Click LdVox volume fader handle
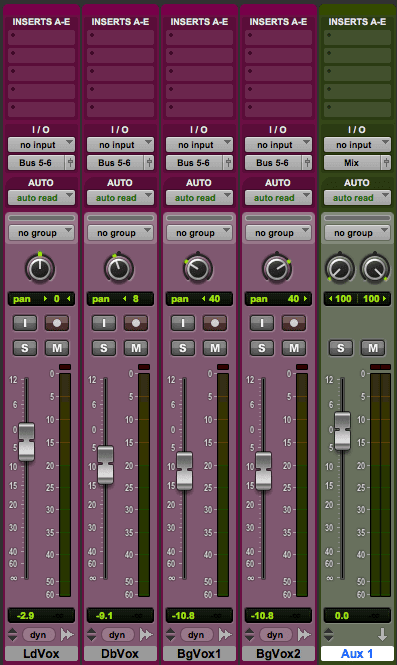 point(26,442)
